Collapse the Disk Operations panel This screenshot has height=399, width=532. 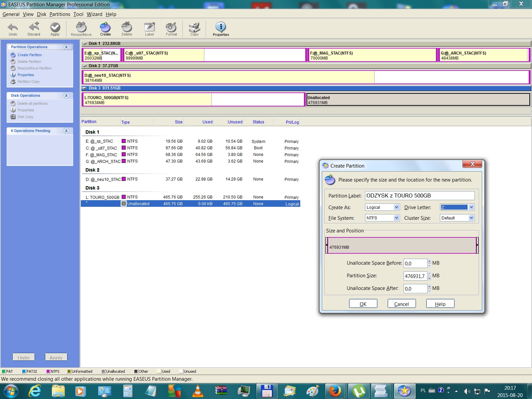click(x=66, y=95)
